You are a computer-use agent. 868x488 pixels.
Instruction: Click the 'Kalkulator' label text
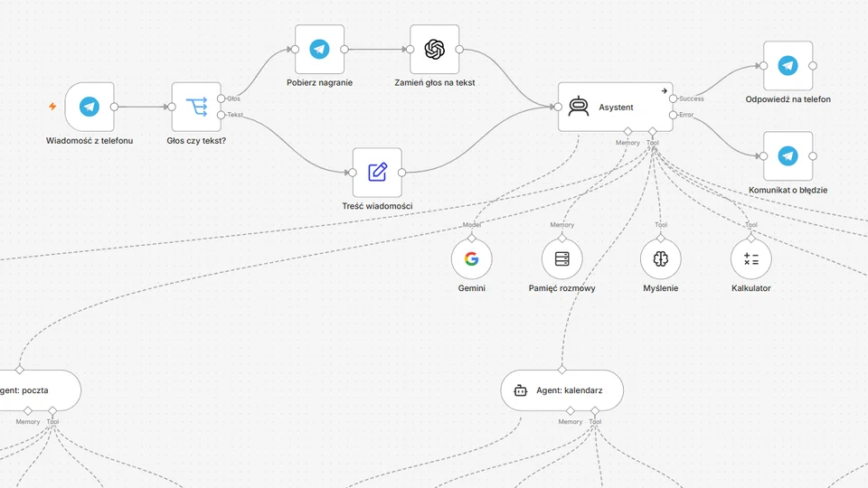[x=750, y=288]
